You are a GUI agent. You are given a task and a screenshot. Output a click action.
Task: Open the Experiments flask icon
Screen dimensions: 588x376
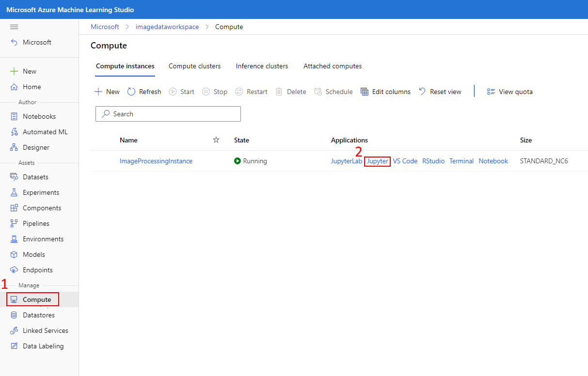14,192
